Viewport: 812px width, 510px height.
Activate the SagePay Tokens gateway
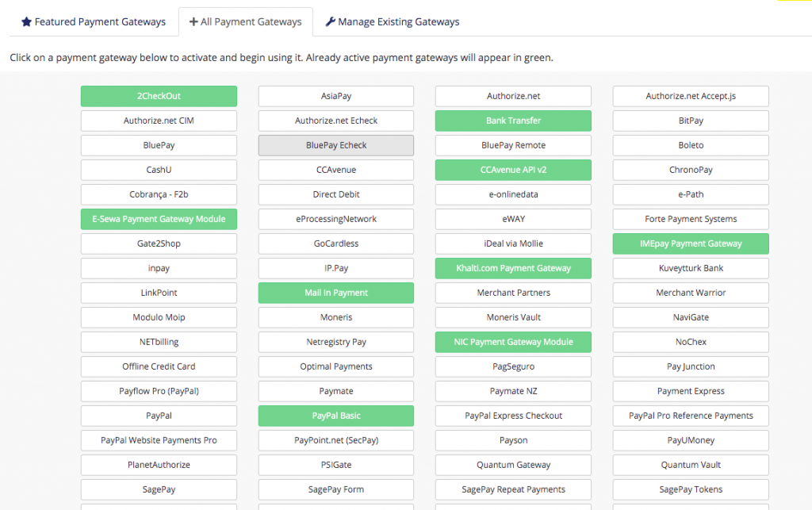click(691, 489)
